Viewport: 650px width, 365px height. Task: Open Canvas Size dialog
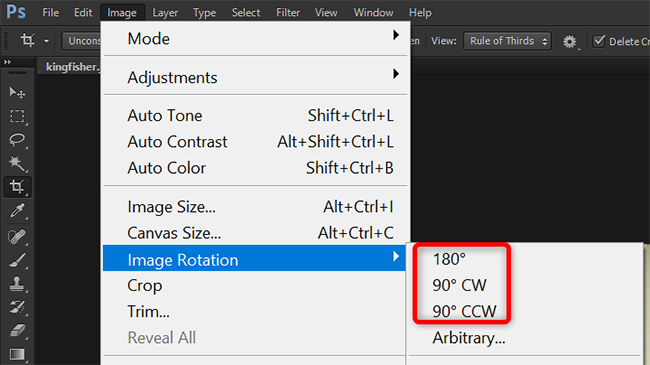coord(255,233)
